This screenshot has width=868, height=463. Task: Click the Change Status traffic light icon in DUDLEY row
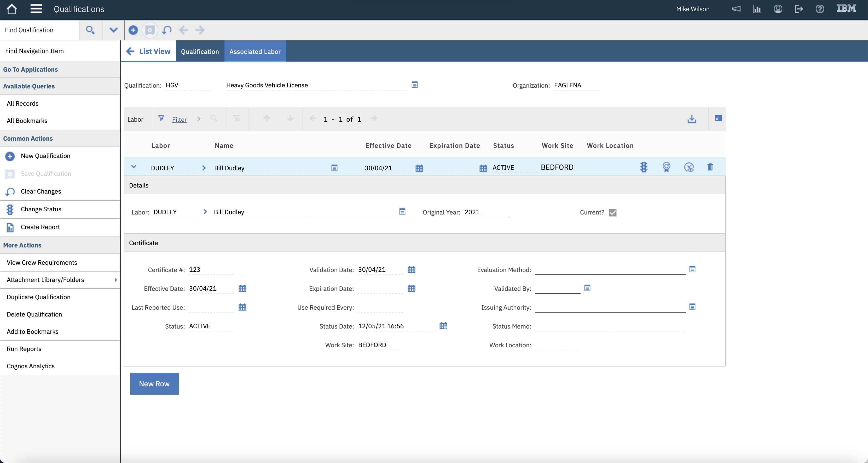(x=644, y=167)
